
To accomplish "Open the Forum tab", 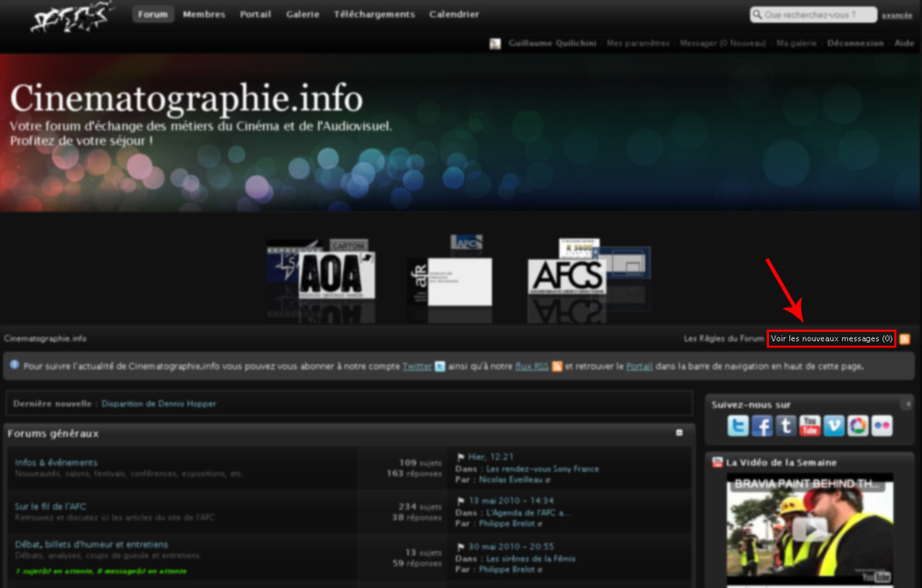I will [x=153, y=14].
